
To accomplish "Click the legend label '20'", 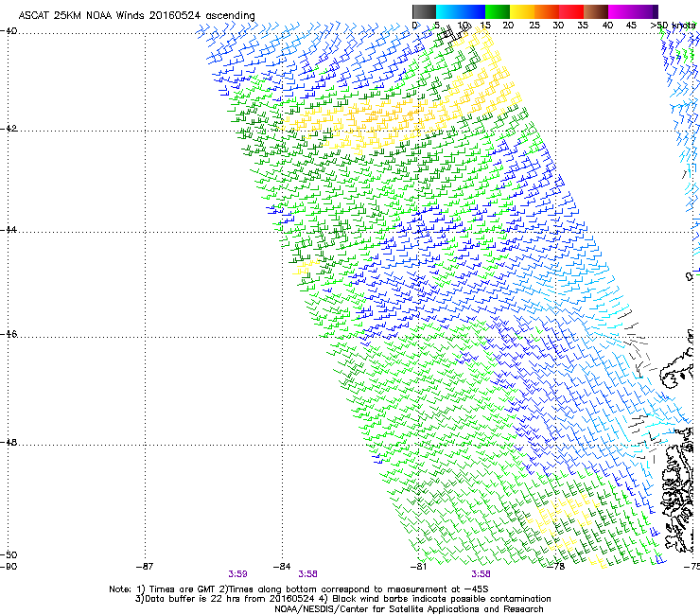I will click(x=508, y=26).
